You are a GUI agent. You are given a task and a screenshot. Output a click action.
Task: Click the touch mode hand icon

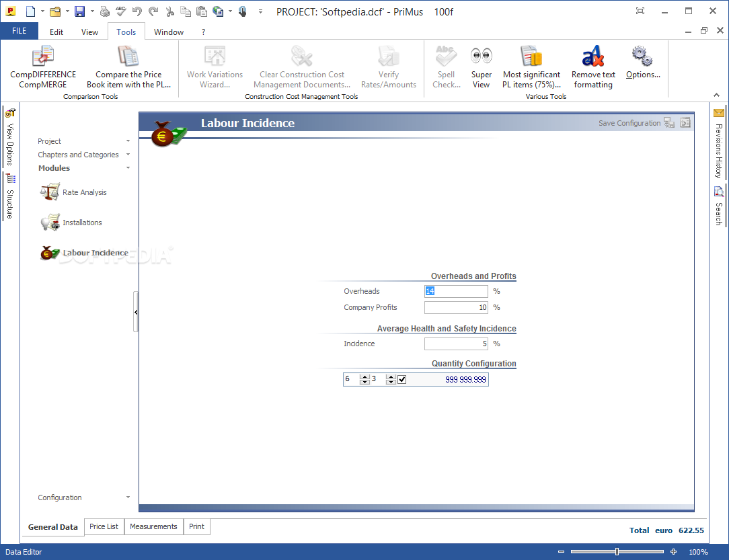pyautogui.click(x=243, y=11)
